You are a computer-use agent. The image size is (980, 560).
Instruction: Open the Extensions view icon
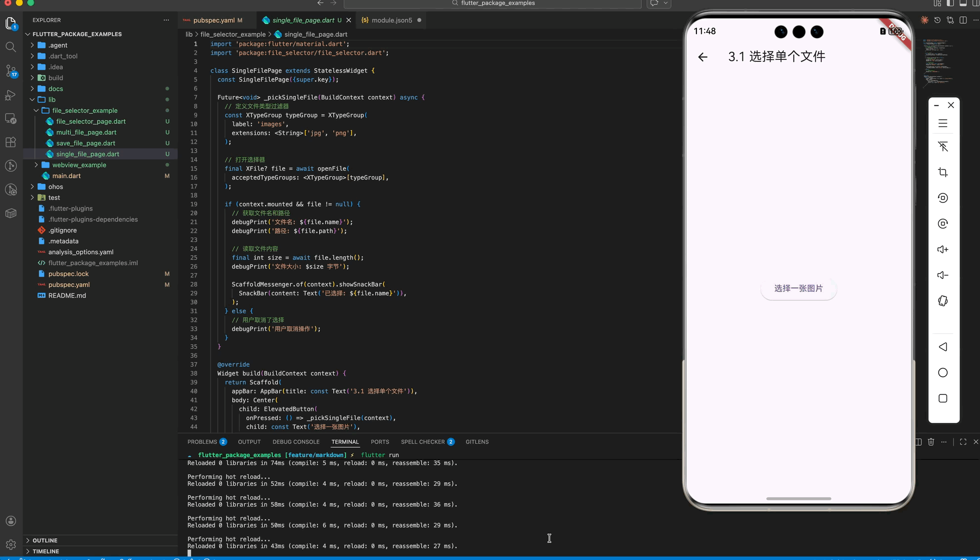(x=11, y=142)
